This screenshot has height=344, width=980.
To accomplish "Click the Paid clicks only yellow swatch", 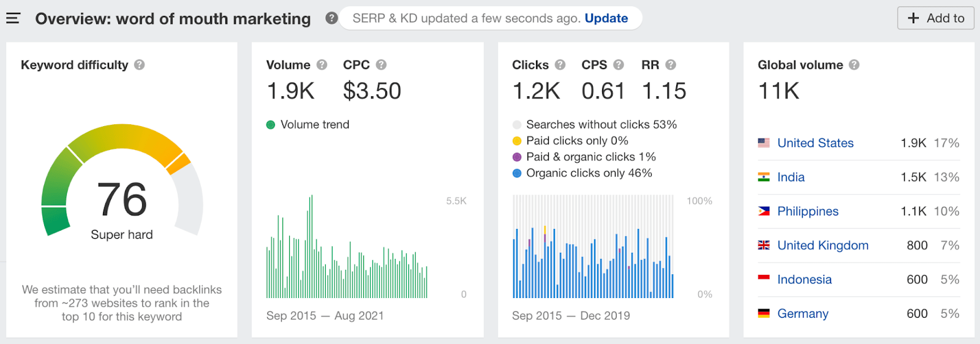I will (x=517, y=141).
